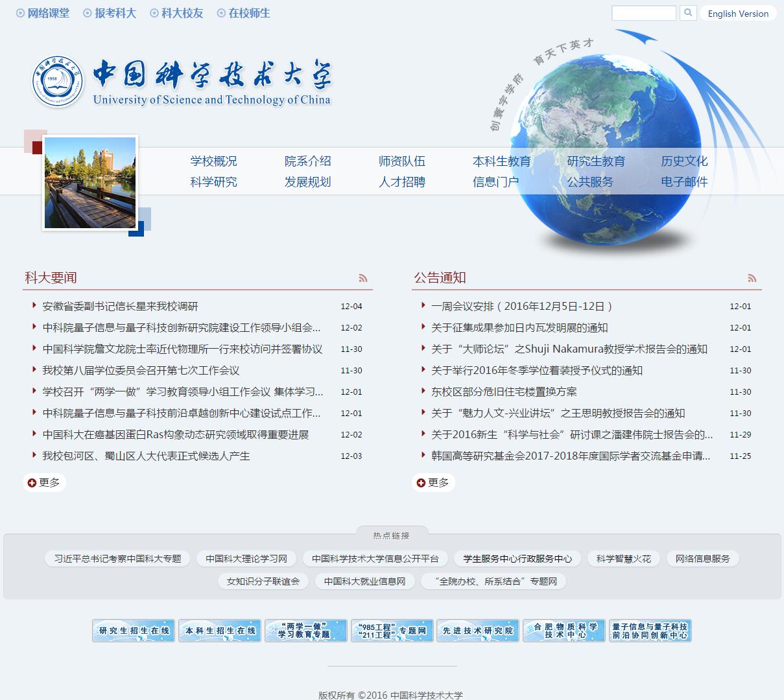
Task: Switch to English Version
Action: click(x=738, y=14)
